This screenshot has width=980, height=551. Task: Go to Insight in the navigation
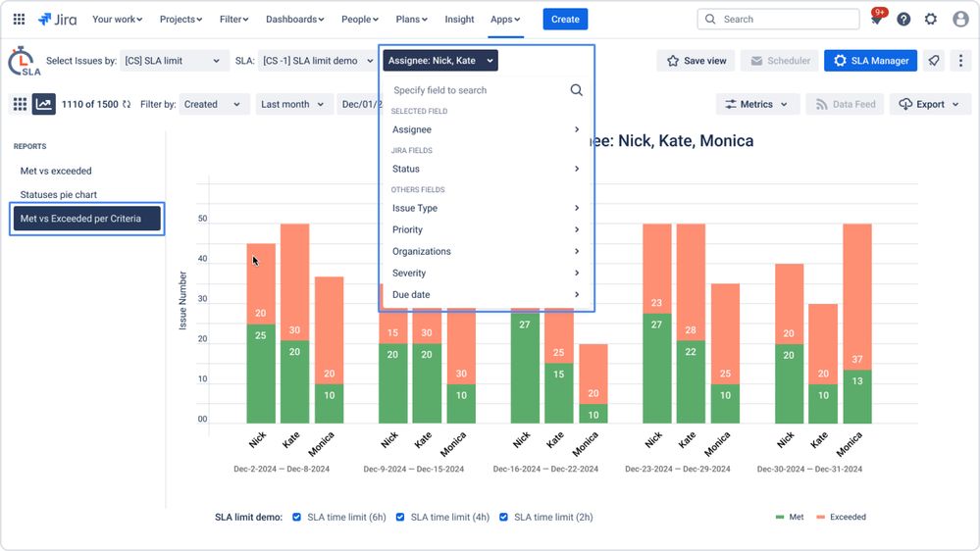click(459, 20)
